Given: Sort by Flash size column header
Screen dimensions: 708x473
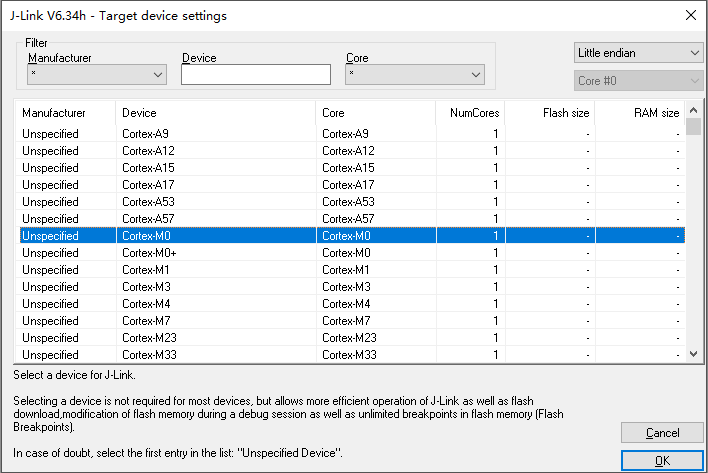Looking at the screenshot, I should tap(550, 113).
